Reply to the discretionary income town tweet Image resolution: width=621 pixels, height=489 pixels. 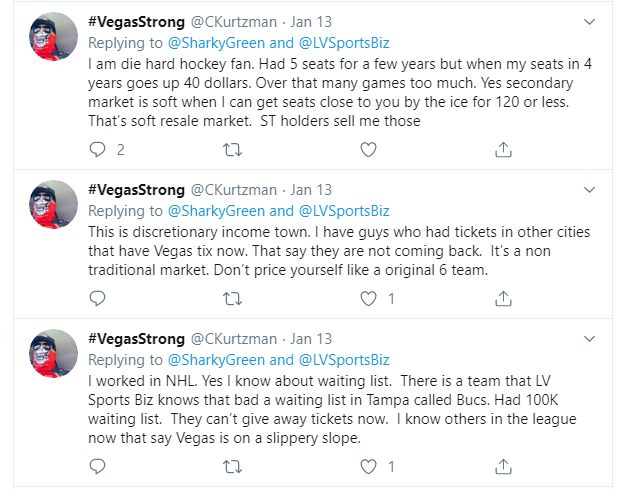(98, 298)
